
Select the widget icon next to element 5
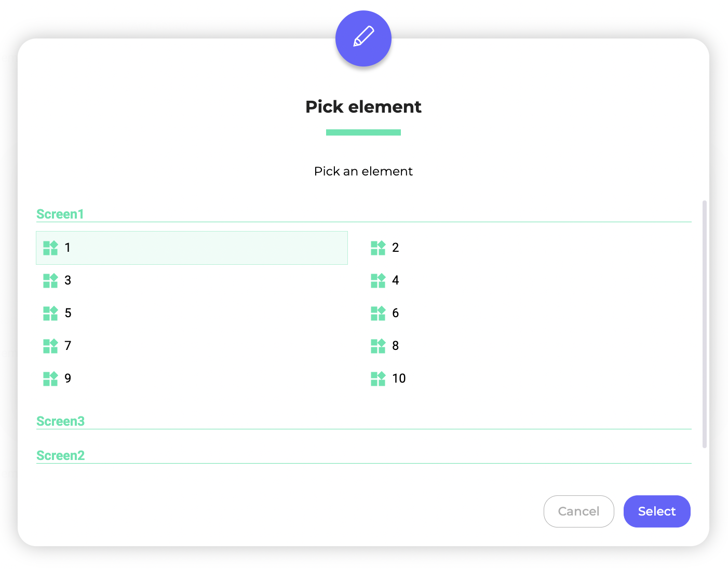coord(50,313)
